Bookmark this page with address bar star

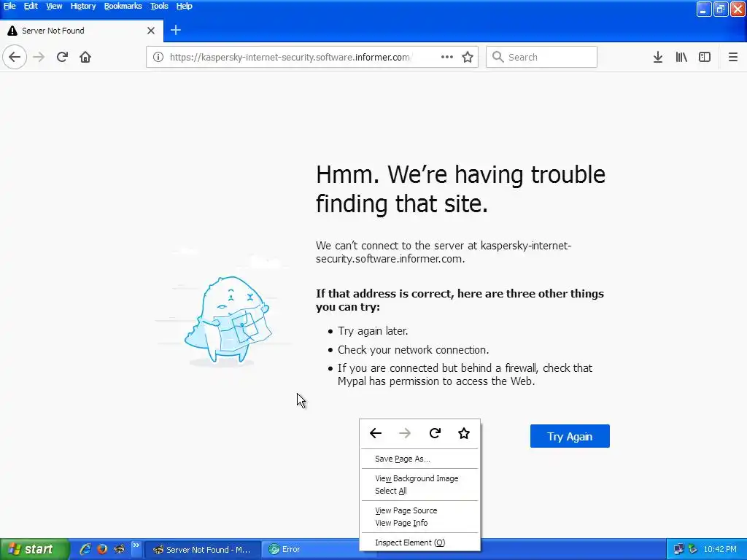tap(468, 57)
